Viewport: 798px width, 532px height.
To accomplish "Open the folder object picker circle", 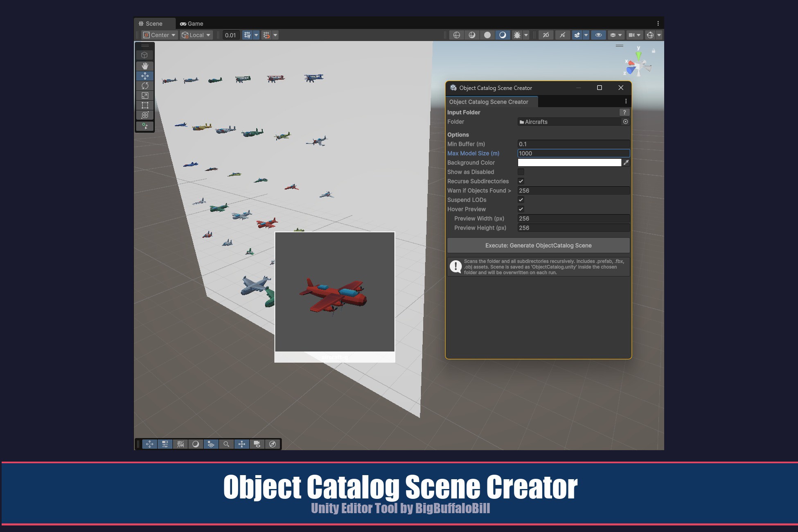I will coord(625,122).
